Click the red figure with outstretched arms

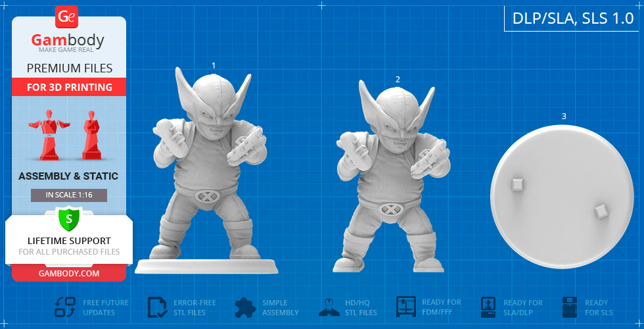49,135
